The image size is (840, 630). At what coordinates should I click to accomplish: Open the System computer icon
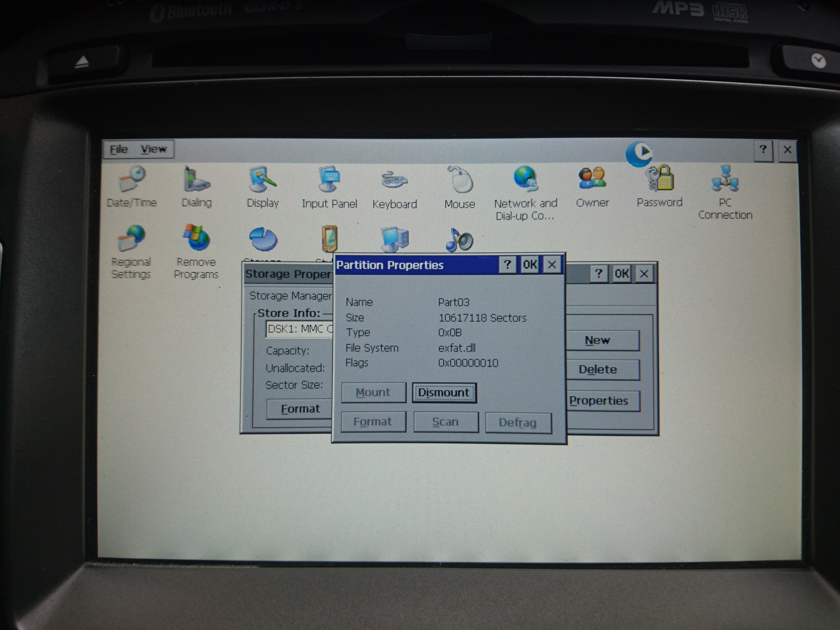point(395,240)
